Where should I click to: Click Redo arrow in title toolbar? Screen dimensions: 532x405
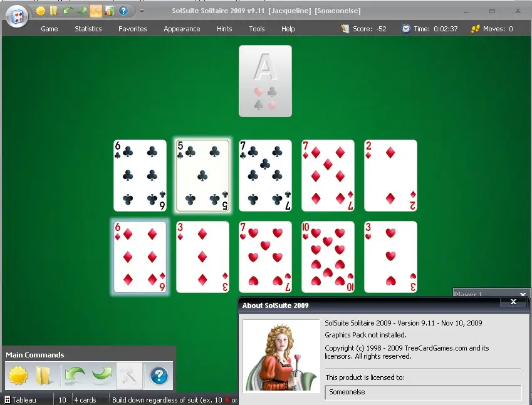(x=81, y=11)
